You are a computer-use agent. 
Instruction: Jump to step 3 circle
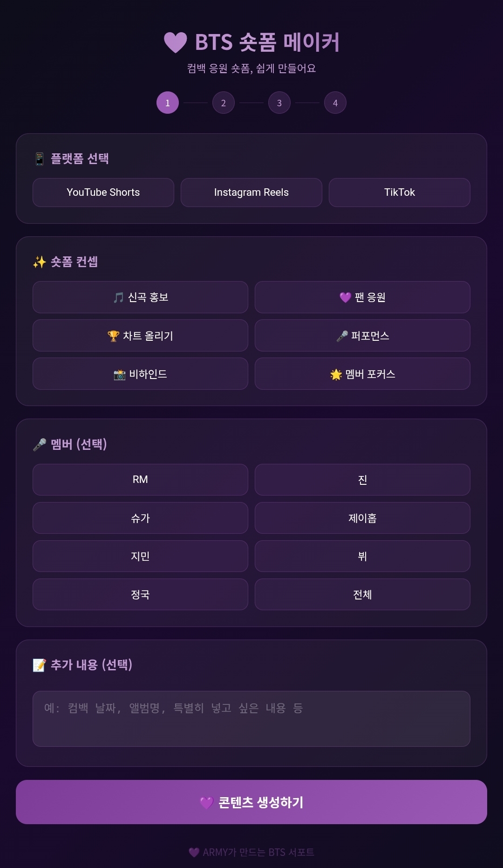279,103
